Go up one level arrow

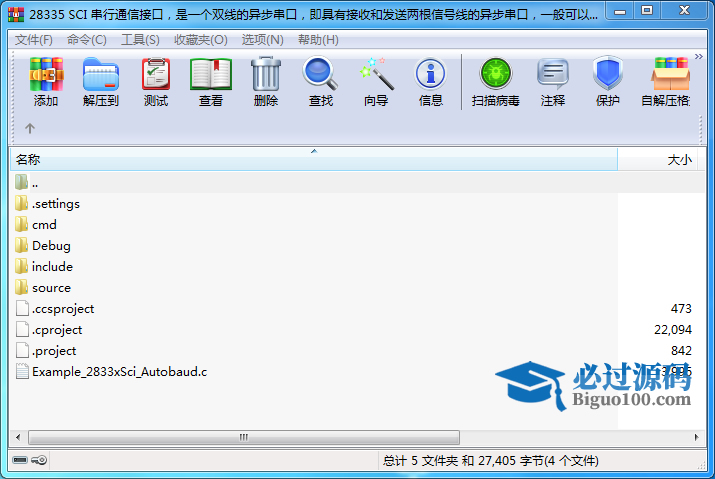click(30, 128)
